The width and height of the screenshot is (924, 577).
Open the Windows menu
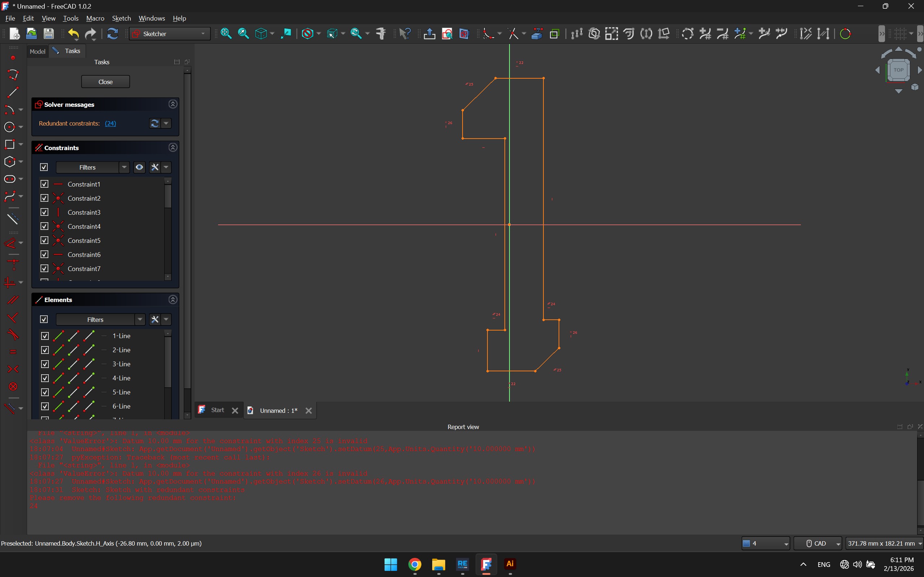click(x=152, y=18)
